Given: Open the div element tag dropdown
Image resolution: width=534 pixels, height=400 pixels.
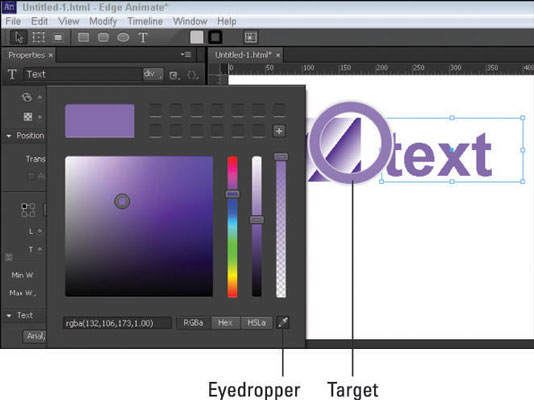Looking at the screenshot, I should coord(153,74).
